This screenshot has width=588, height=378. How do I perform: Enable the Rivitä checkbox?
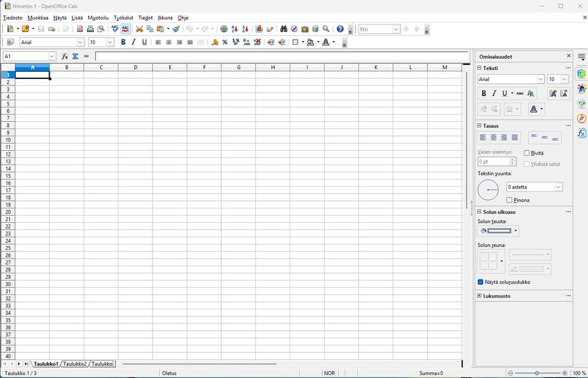pos(527,153)
